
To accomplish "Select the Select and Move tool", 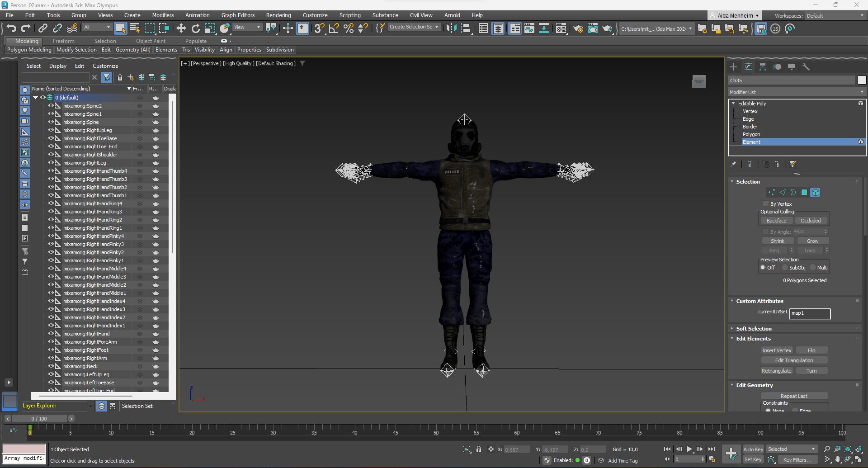I will tap(181, 28).
